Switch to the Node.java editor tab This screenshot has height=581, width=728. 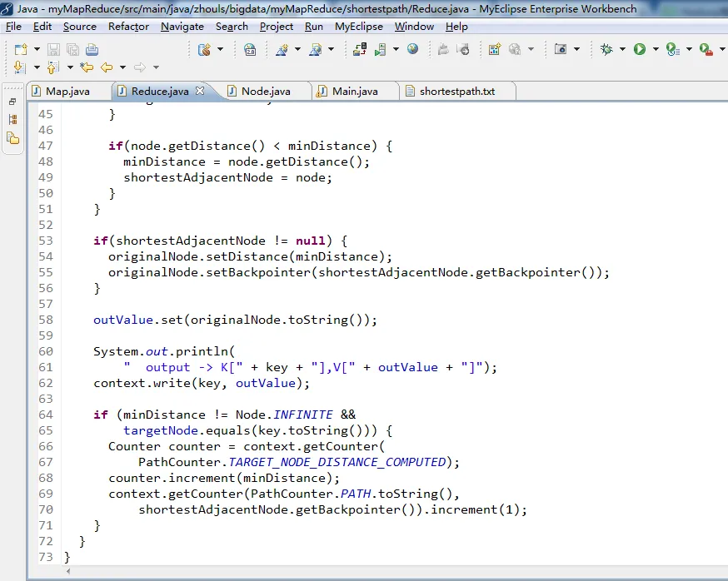[266, 92]
